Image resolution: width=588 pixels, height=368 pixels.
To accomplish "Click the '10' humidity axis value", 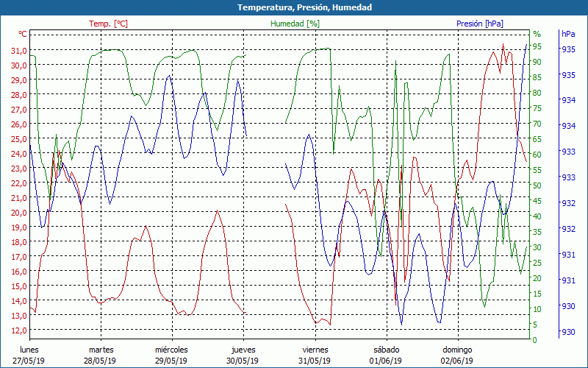I will click(537, 309).
